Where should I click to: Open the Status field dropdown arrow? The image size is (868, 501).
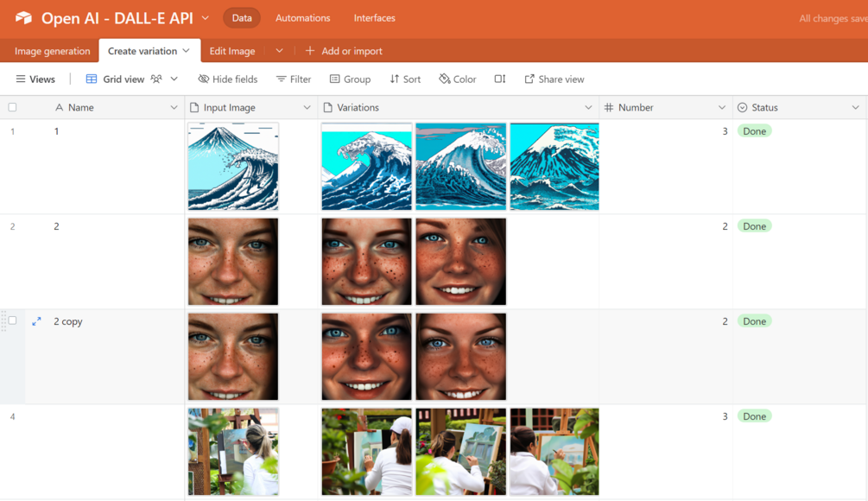855,107
